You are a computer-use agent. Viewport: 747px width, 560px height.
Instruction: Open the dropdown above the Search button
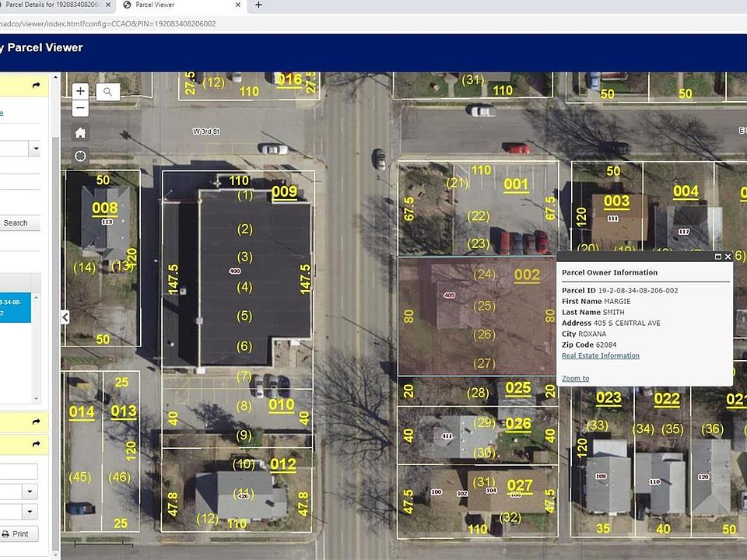click(35, 149)
